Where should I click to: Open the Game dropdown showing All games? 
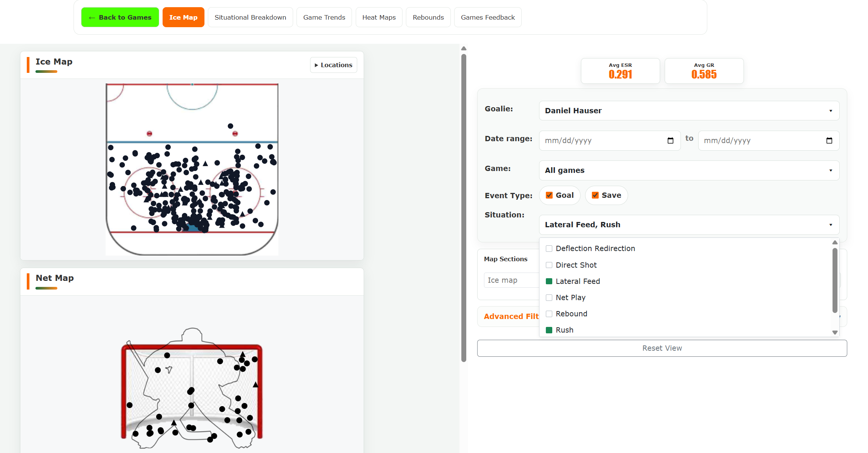point(689,170)
